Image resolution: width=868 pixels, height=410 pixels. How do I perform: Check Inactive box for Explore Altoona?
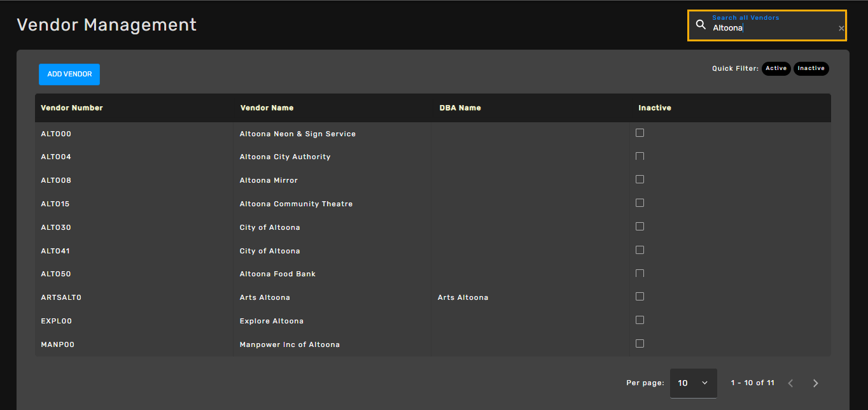tap(640, 320)
